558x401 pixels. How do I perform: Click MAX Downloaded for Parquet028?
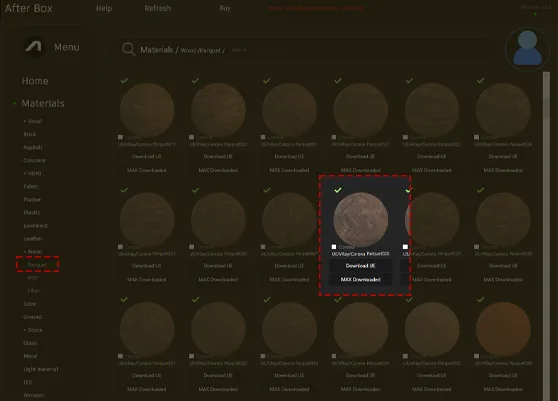[x=360, y=279]
